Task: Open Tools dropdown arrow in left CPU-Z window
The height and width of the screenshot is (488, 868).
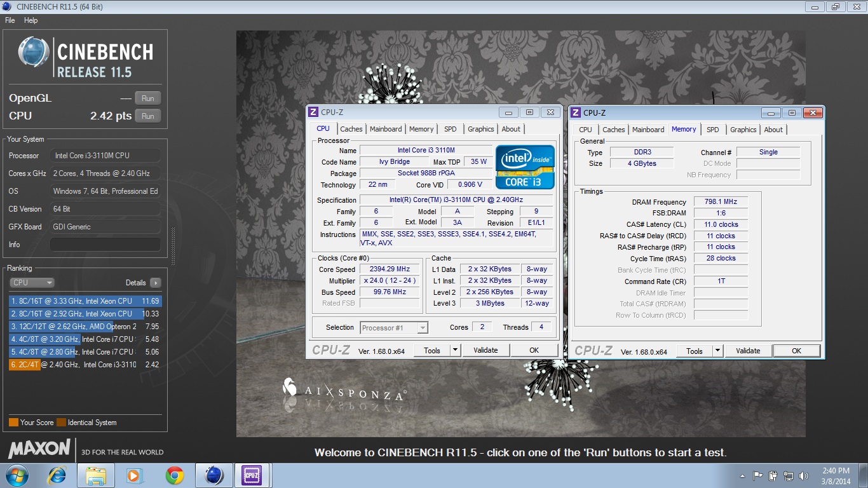Action: tap(455, 350)
